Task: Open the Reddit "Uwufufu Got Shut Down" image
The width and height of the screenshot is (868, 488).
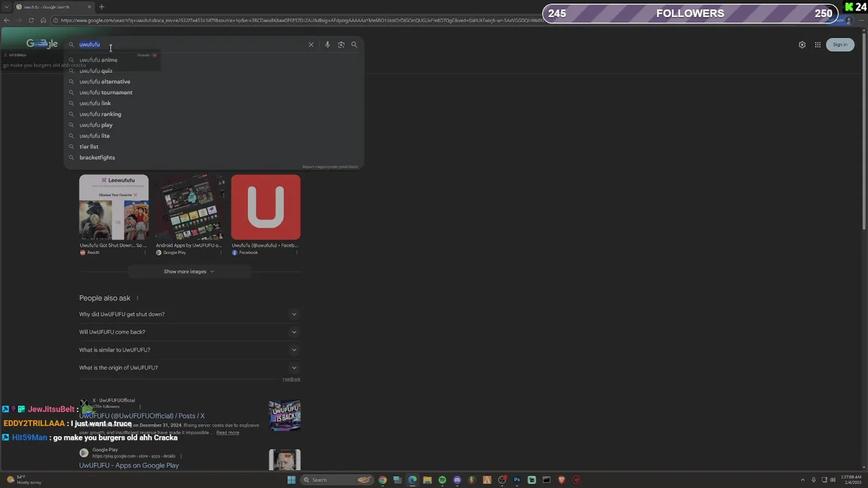Action: click(114, 207)
